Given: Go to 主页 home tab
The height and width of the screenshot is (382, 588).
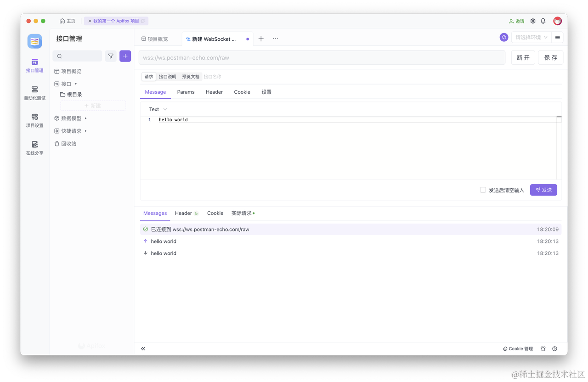Looking at the screenshot, I should [x=68, y=21].
